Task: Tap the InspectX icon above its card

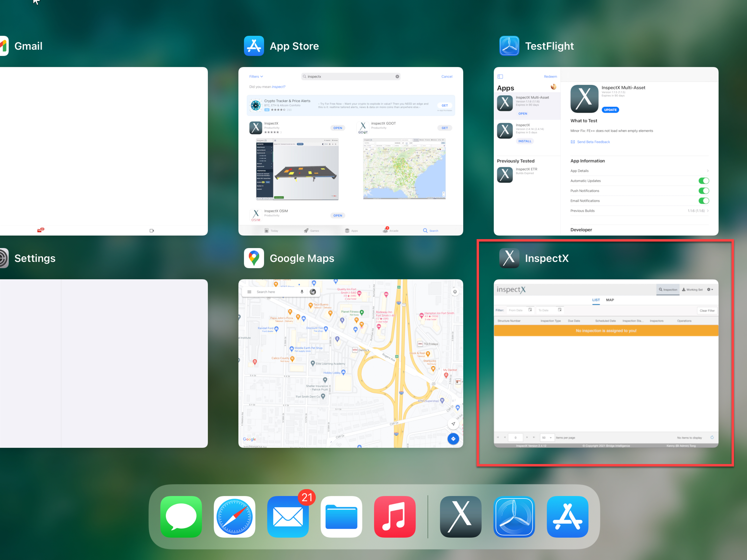Action: pyautogui.click(x=509, y=258)
